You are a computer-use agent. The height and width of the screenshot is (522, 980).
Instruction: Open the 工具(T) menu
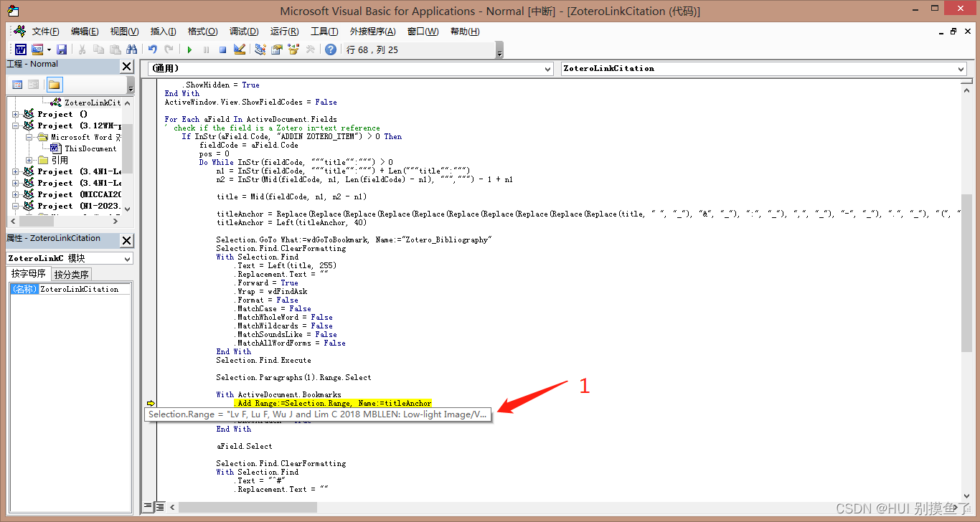[x=324, y=32]
